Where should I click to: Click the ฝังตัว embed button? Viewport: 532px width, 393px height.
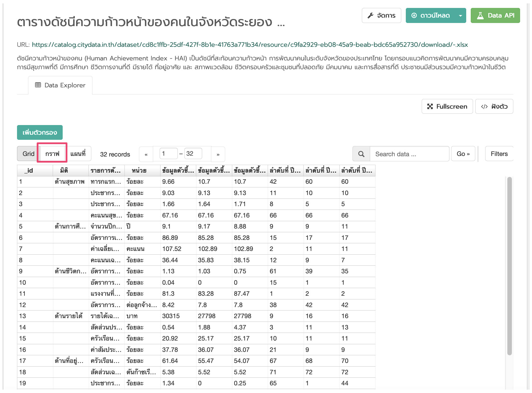point(494,106)
